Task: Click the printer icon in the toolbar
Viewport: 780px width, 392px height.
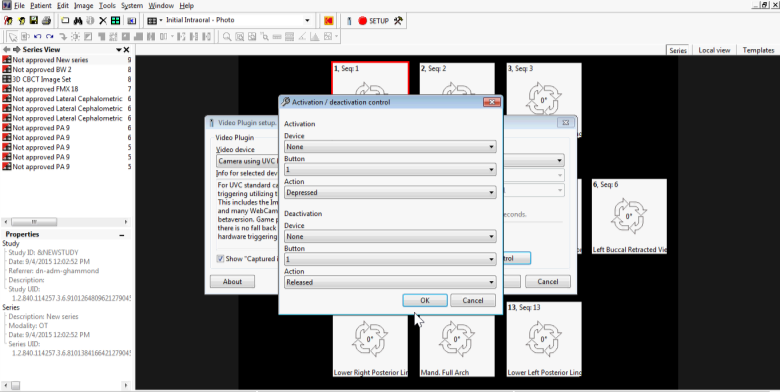Action: pos(46,20)
